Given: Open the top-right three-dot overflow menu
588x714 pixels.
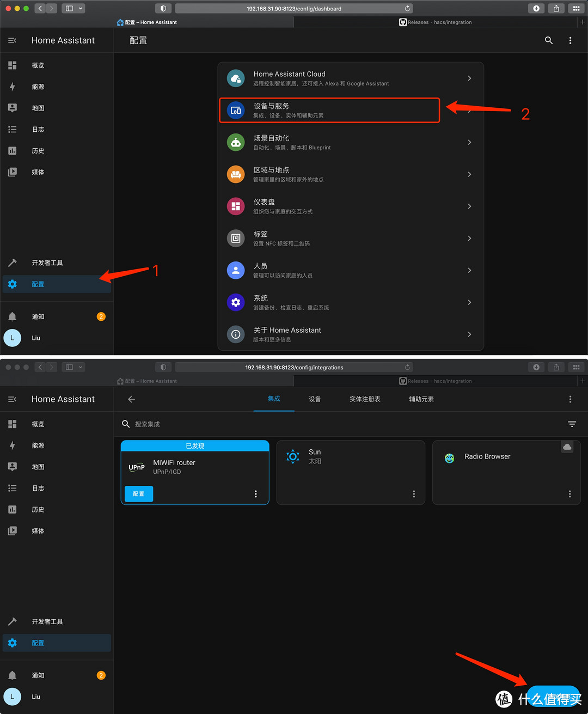Looking at the screenshot, I should (x=570, y=40).
